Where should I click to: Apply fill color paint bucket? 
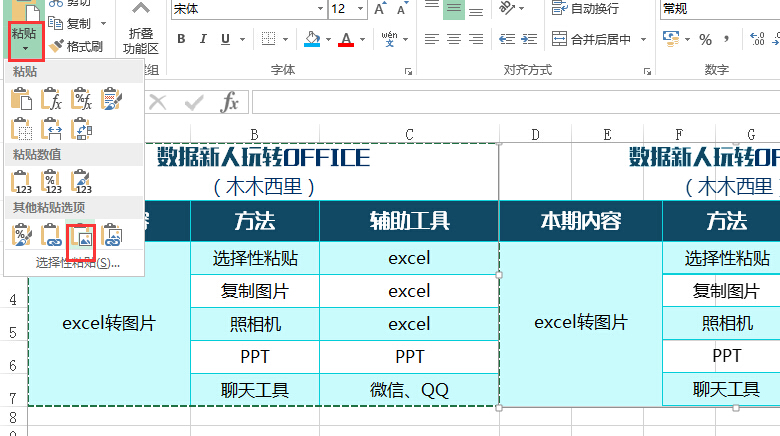[x=312, y=39]
